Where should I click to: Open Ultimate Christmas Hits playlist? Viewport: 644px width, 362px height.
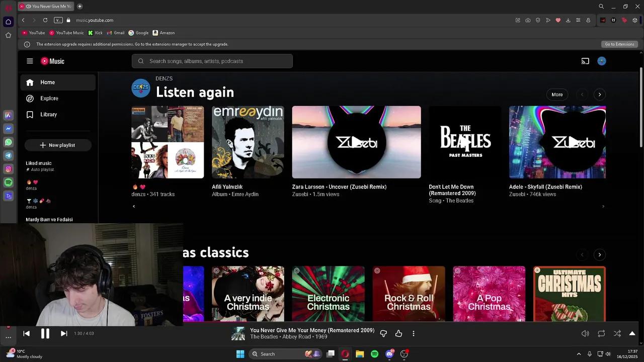[570, 294]
